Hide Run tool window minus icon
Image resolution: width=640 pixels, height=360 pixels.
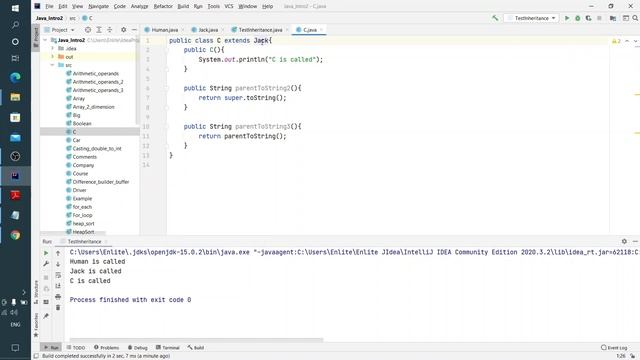pos(635,241)
